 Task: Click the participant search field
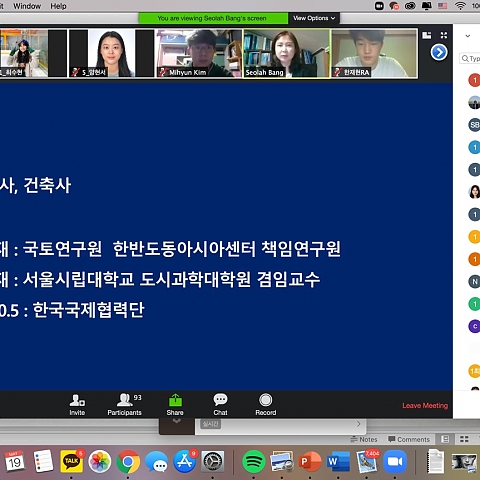[x=470, y=59]
